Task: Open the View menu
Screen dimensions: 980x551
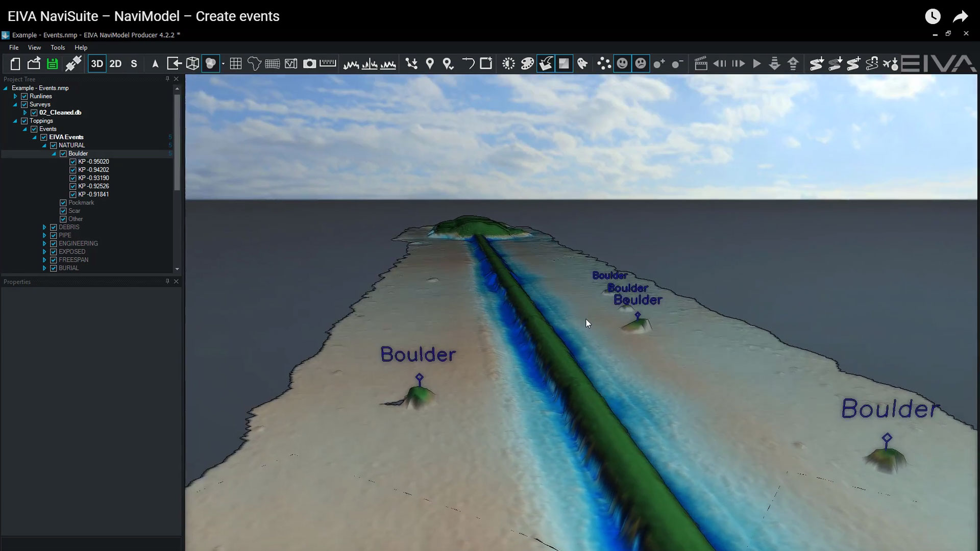Action: 34,47
